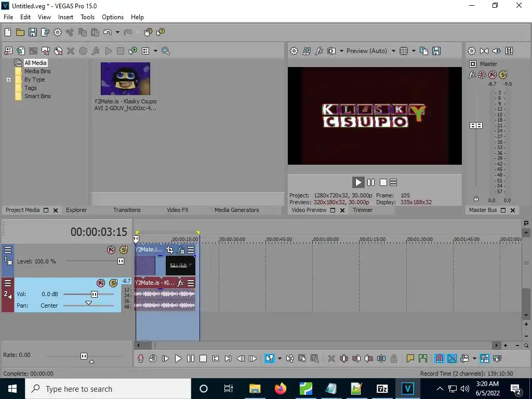Save the project using the floppy disk icon
This screenshot has height=399, width=532.
tap(33, 32)
